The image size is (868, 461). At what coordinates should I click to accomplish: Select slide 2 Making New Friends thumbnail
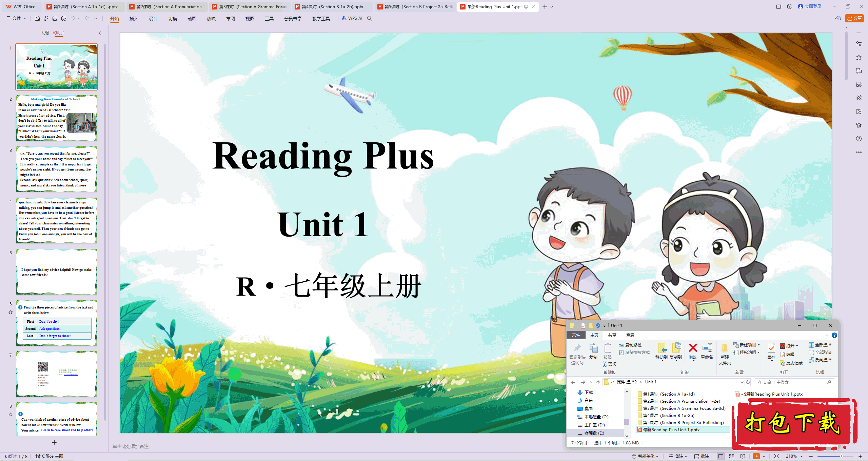(x=57, y=118)
